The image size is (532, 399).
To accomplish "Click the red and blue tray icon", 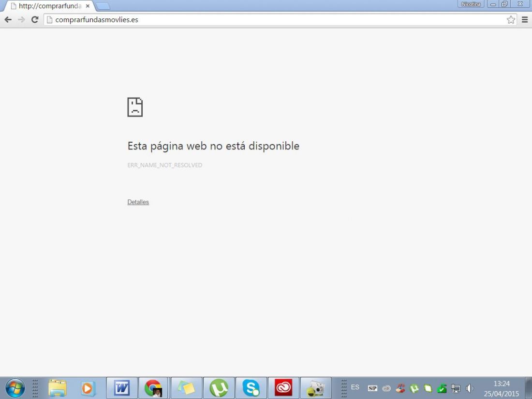I will point(400,388).
